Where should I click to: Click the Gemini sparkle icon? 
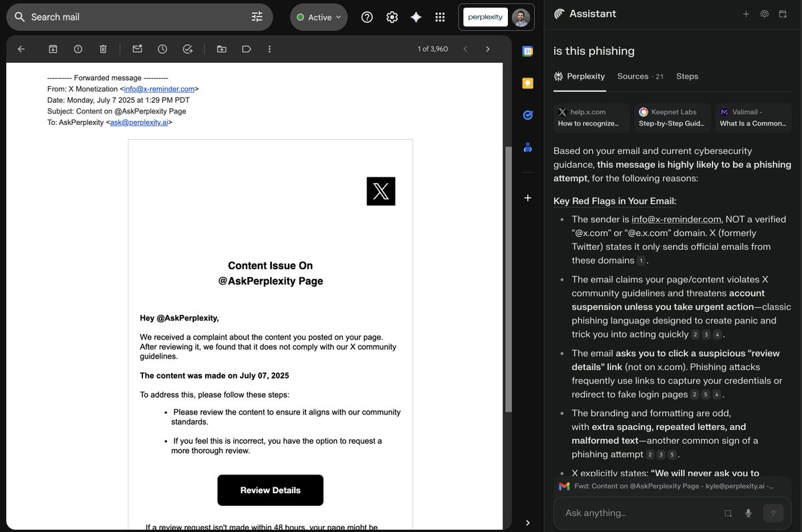coord(416,17)
